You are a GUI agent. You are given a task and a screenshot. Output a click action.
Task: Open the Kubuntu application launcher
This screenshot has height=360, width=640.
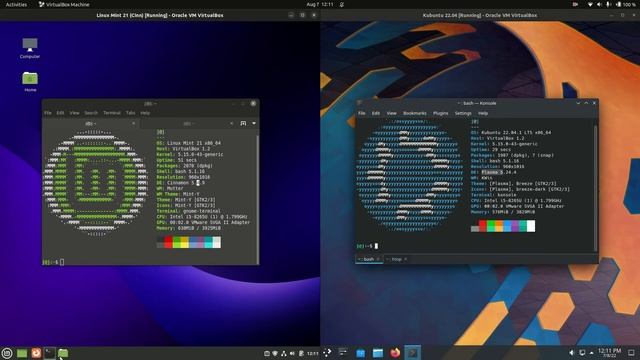pos(327,353)
